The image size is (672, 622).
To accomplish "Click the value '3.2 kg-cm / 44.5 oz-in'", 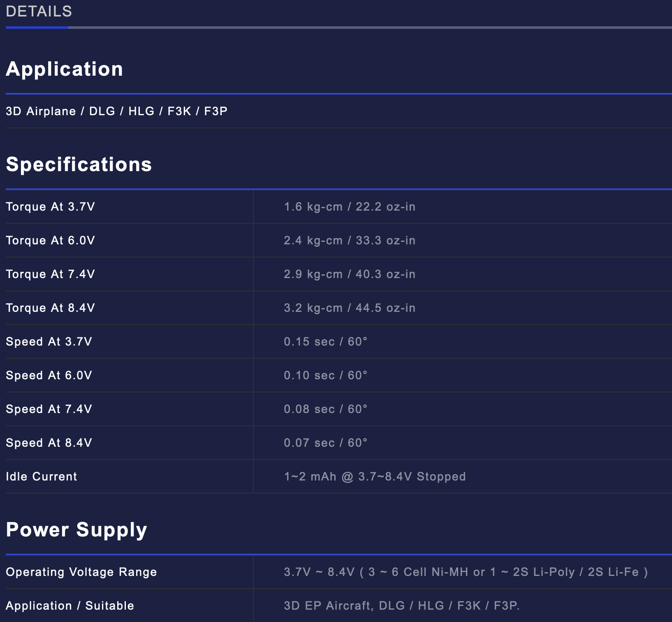I will (x=350, y=308).
